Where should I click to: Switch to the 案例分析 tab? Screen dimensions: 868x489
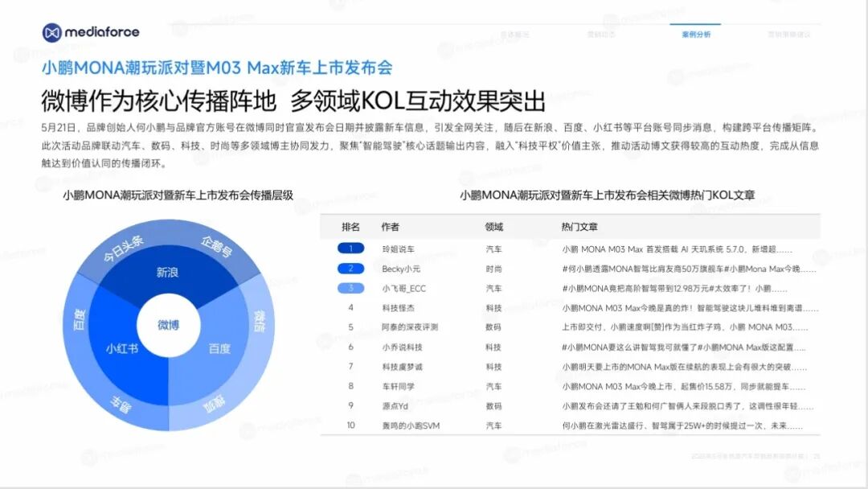point(694,35)
